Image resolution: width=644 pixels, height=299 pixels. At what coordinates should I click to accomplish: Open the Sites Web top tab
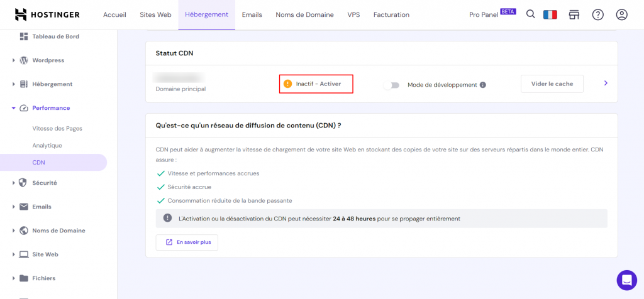[155, 15]
